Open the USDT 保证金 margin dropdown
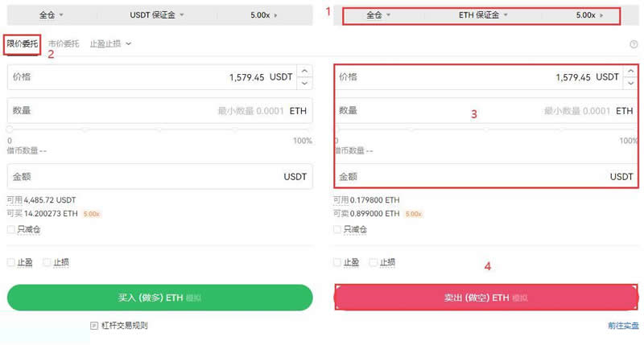 (x=156, y=15)
